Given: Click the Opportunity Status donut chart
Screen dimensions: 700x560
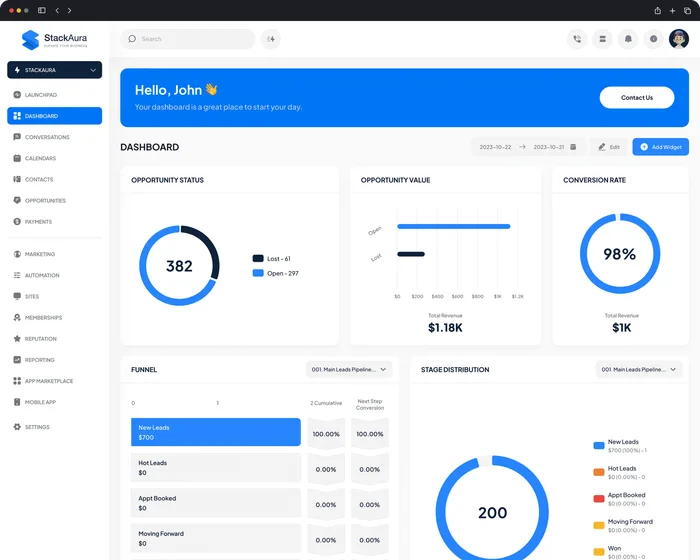Looking at the screenshot, I should (179, 265).
